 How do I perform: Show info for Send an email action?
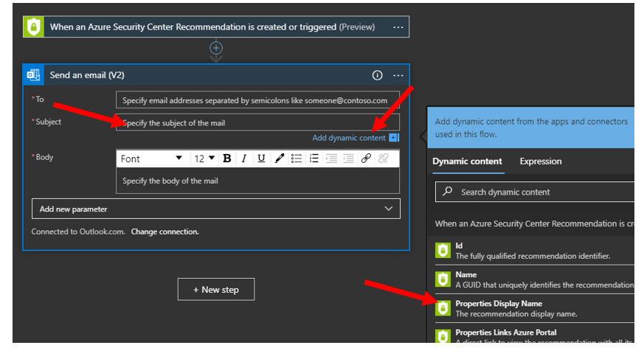pyautogui.click(x=377, y=75)
